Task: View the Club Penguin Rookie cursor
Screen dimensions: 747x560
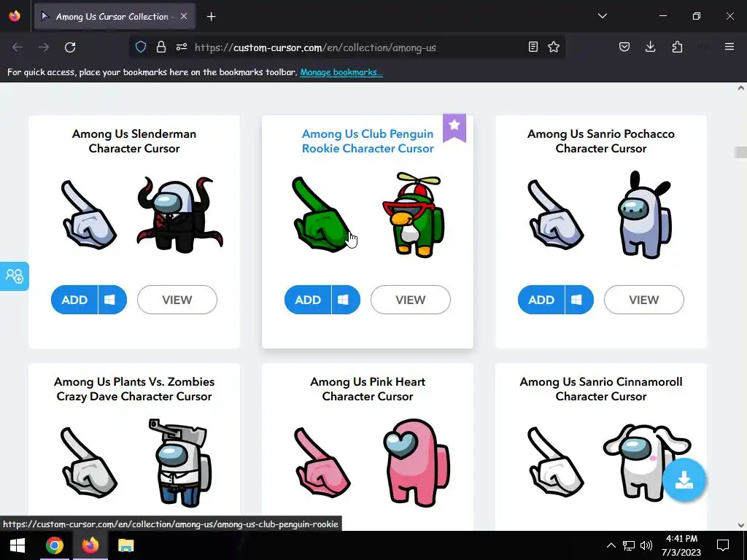Action: tap(411, 300)
